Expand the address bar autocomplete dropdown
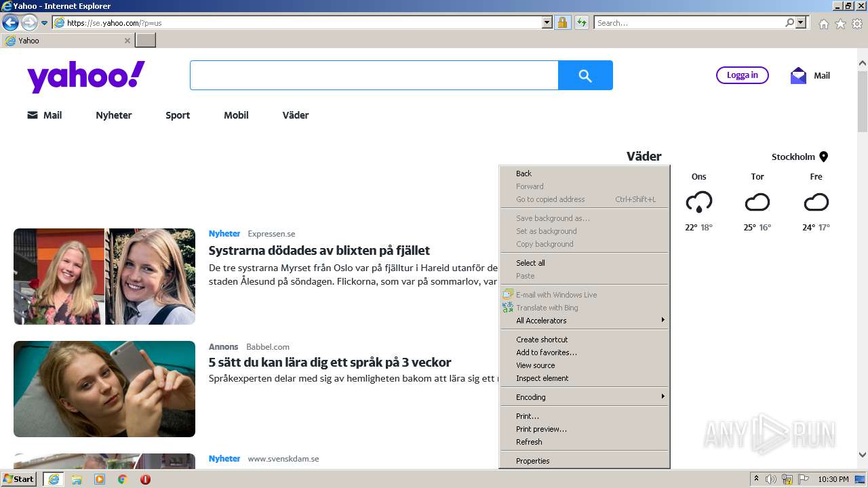 (547, 22)
